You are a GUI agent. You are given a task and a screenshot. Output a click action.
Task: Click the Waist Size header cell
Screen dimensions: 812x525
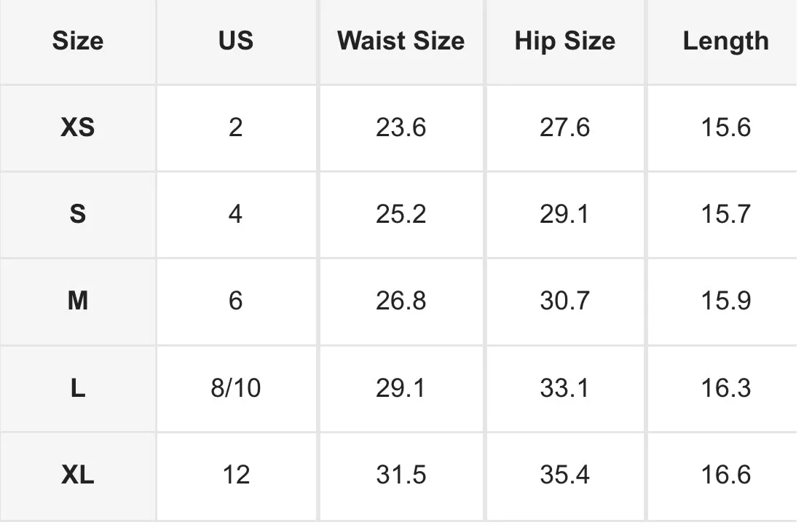(x=401, y=42)
